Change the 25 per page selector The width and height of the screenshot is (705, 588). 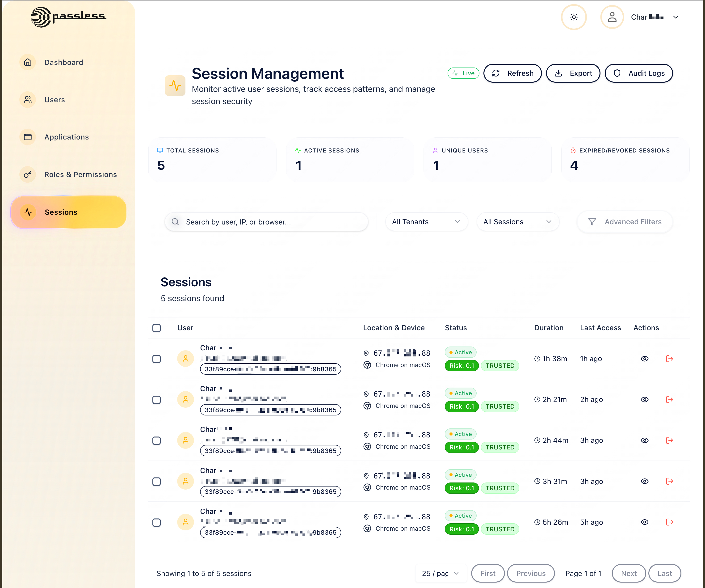(x=441, y=573)
